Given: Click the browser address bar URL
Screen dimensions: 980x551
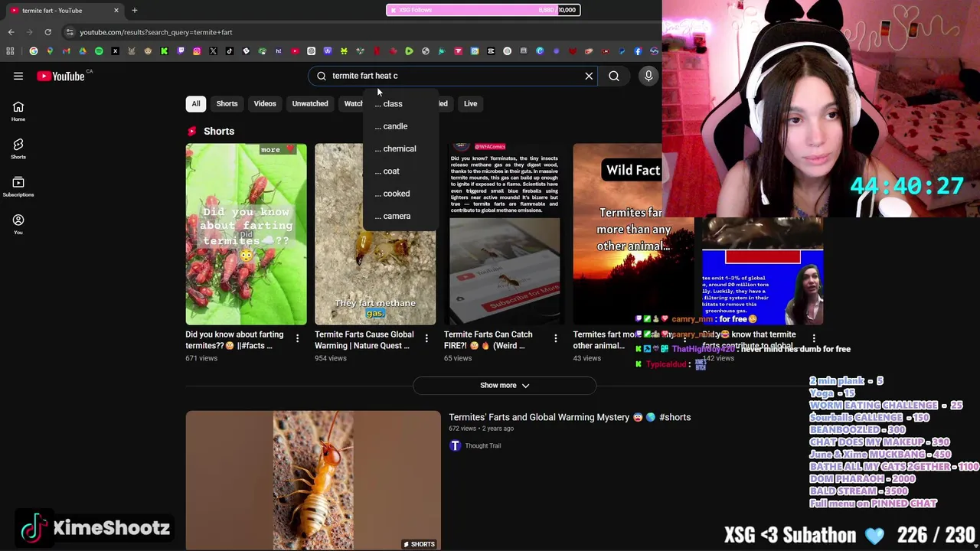Looking at the screenshot, I should point(156,32).
